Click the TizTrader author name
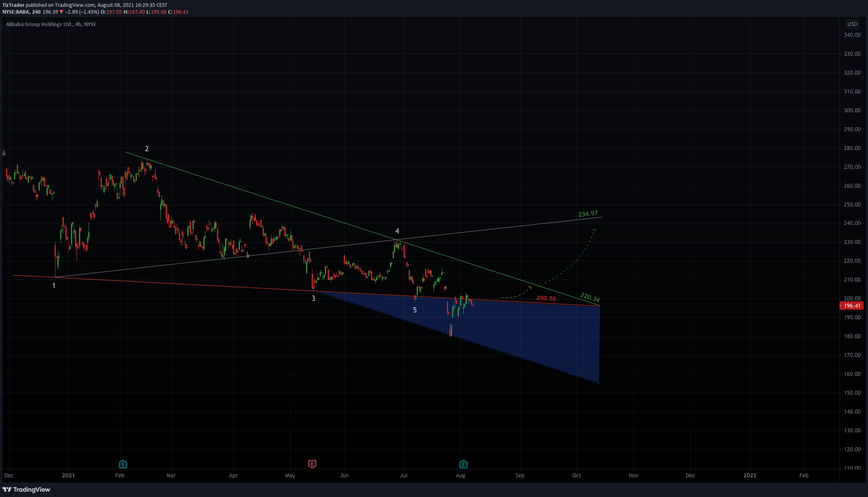Viewport: 868px width, 497px height. [13, 5]
